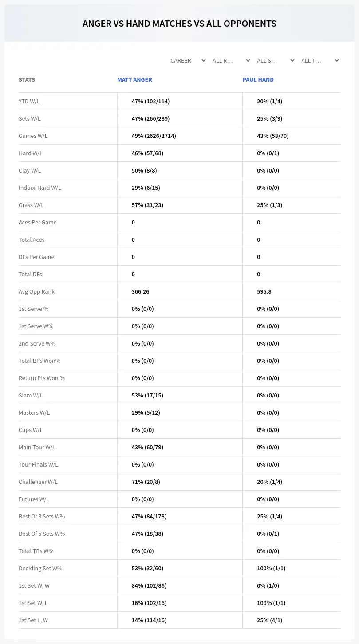Click Paul Hand's Avg Opp Rank 595.8

click(264, 291)
